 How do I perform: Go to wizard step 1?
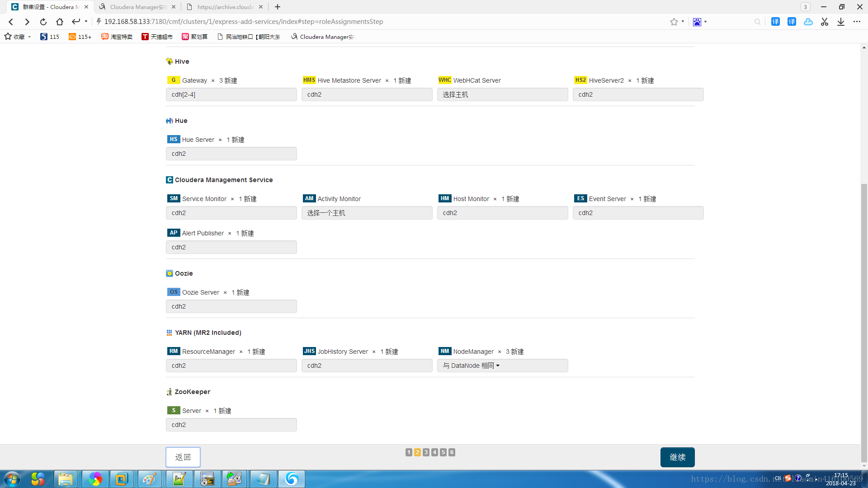409,452
